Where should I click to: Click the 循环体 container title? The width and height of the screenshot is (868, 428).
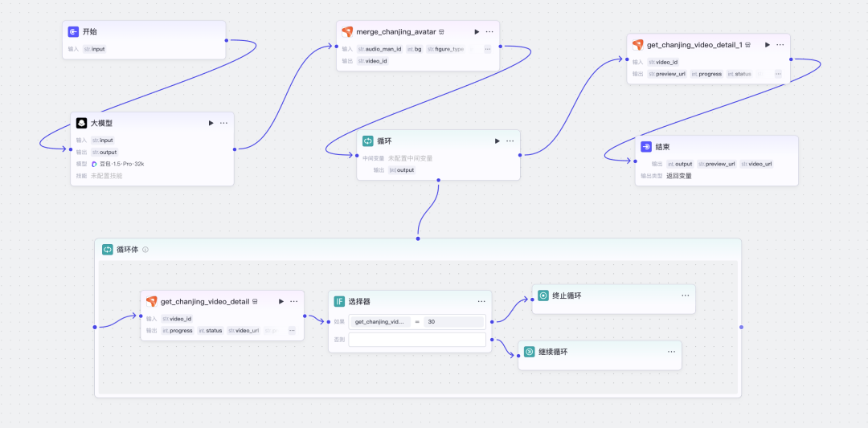[x=127, y=250]
